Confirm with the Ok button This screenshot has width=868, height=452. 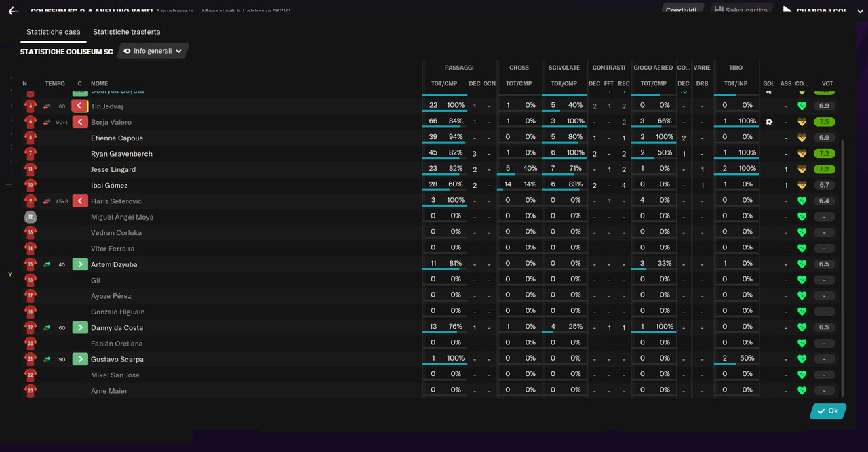(828, 411)
